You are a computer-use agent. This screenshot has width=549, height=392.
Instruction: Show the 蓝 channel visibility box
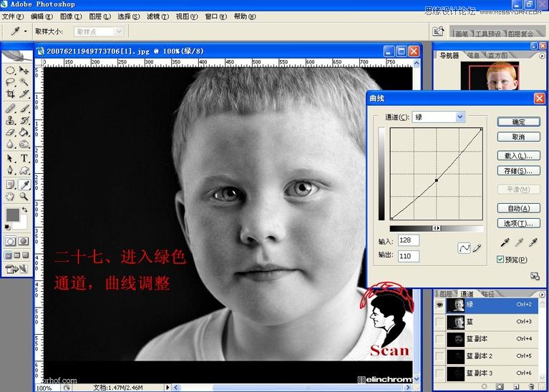click(x=439, y=322)
